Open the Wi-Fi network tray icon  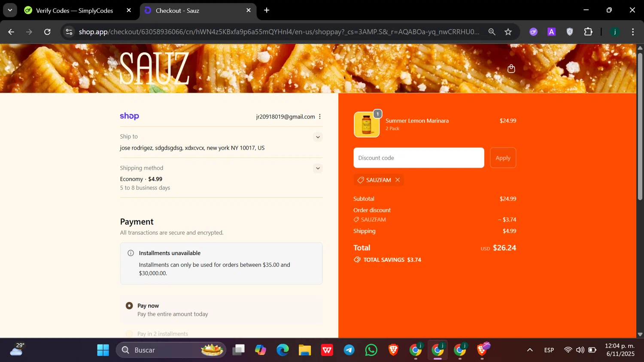pos(568,350)
